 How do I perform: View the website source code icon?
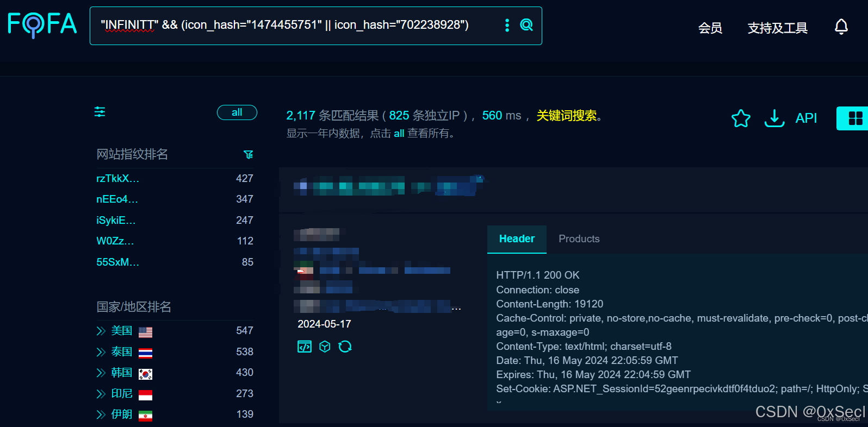pos(305,347)
